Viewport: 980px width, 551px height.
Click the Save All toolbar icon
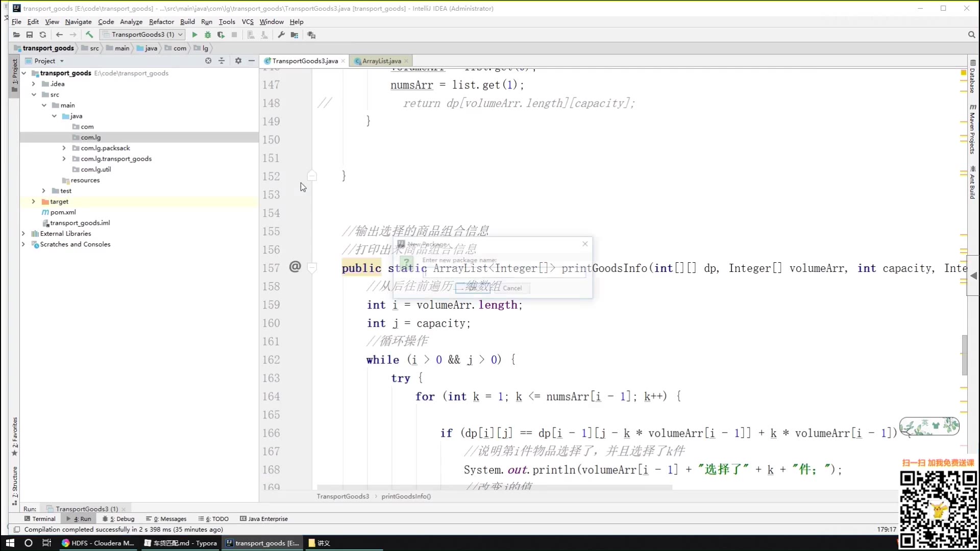point(30,35)
